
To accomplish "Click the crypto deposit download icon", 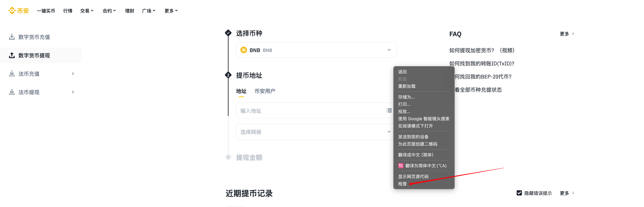I will [x=12, y=37].
